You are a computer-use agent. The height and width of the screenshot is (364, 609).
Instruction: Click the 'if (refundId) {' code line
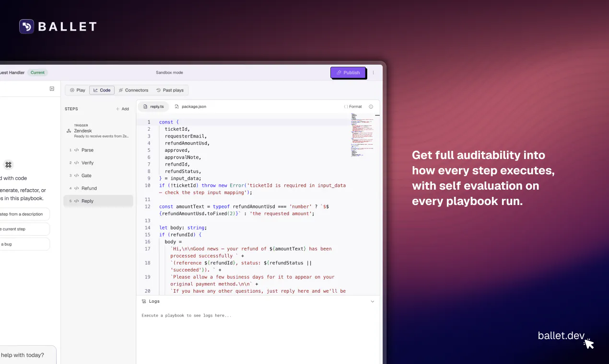180,235
